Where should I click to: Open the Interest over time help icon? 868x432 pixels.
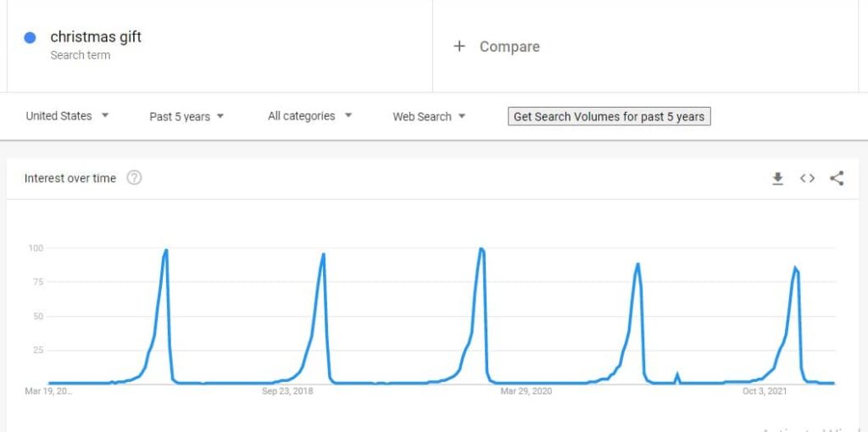pos(134,178)
